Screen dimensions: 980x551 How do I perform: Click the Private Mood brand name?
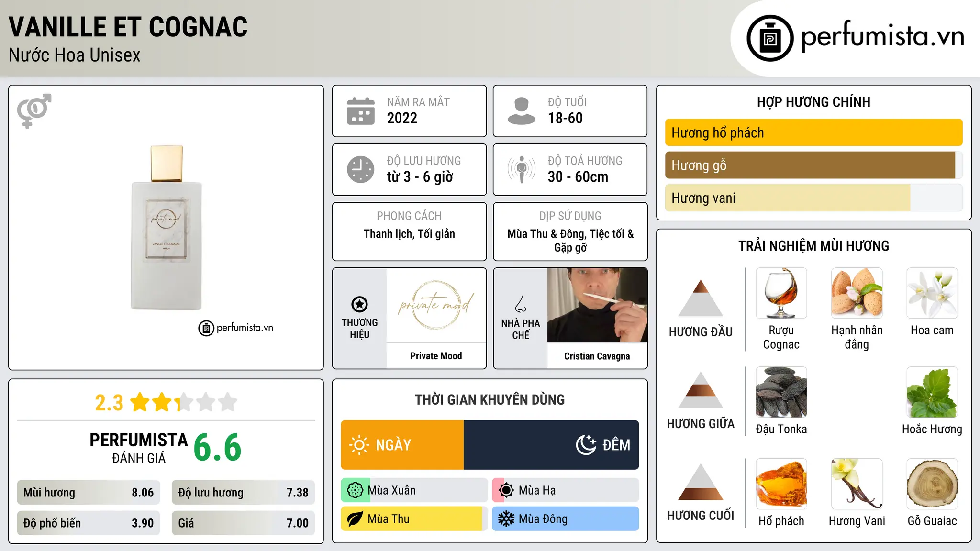click(436, 356)
